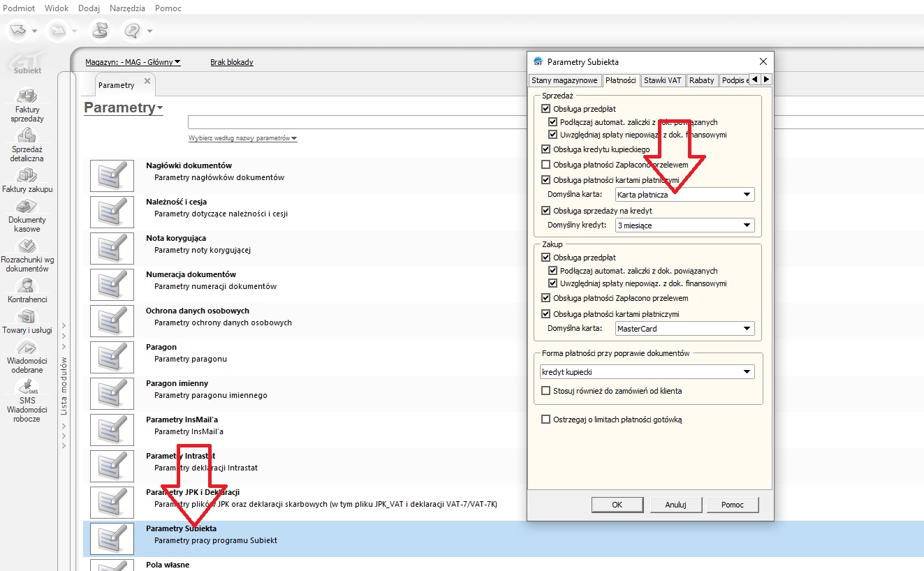This screenshot has width=924, height=571.
Task: Toggle Obsługa płatności Zapłacono przelewem in Zakup
Action: click(x=546, y=298)
